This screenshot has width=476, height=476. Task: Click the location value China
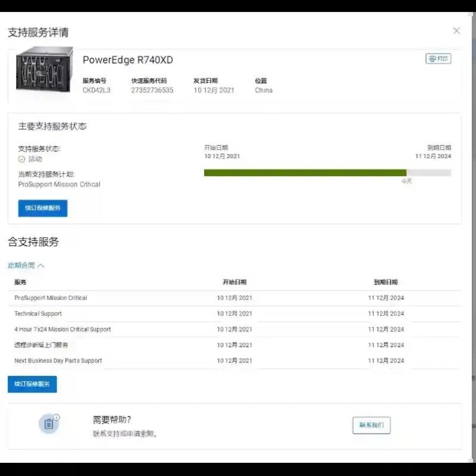[264, 90]
